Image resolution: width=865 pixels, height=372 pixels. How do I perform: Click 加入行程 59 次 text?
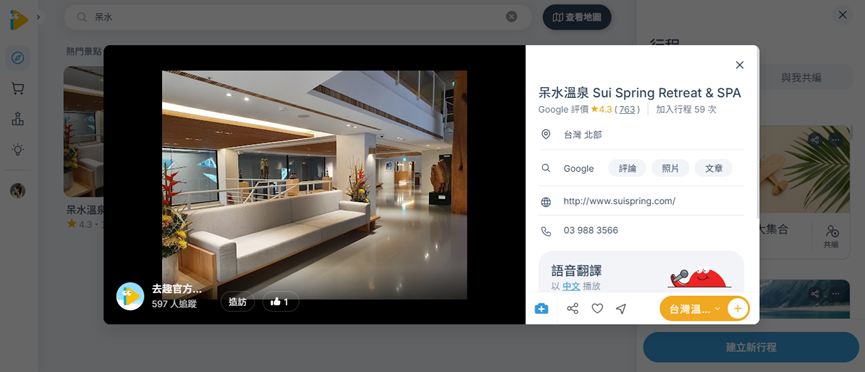(686, 109)
